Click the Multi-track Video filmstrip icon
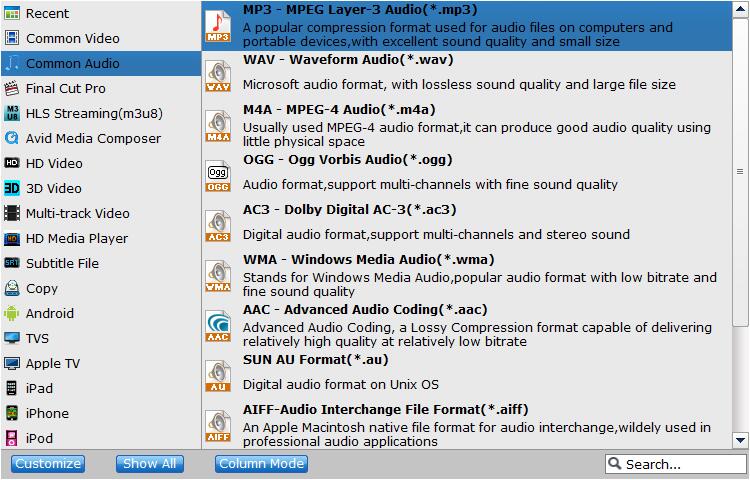 (x=11, y=213)
